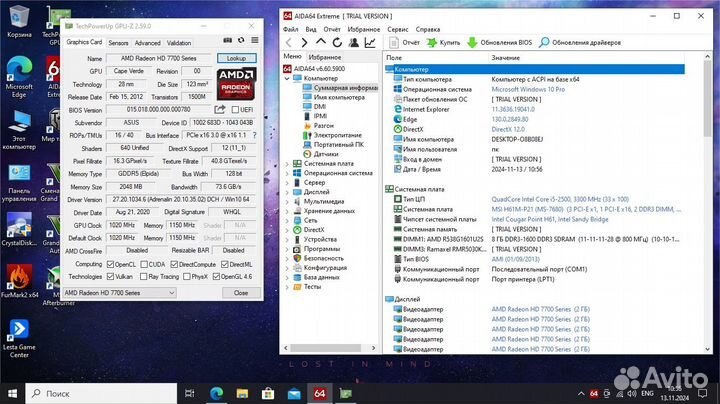Screen dimensions: 720x404
Task: Toggle the Vulkan checkbox
Action: pos(110,276)
